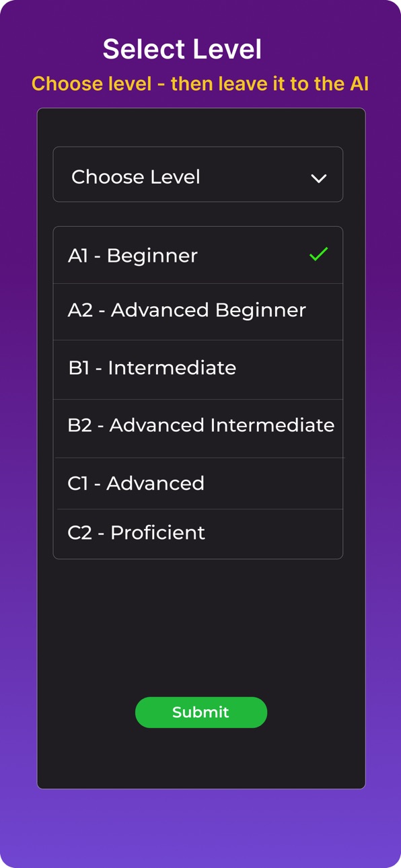Select C2 - Proficient level

tap(198, 534)
